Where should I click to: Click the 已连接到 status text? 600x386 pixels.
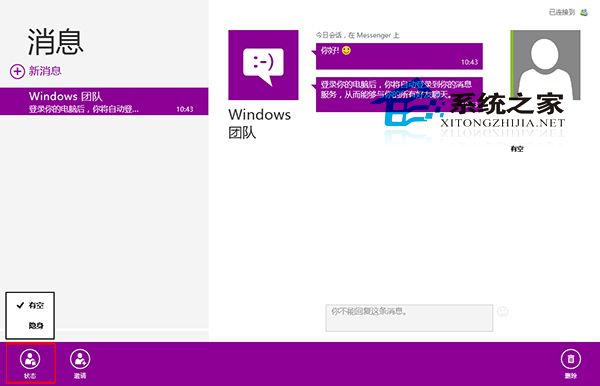pos(562,12)
